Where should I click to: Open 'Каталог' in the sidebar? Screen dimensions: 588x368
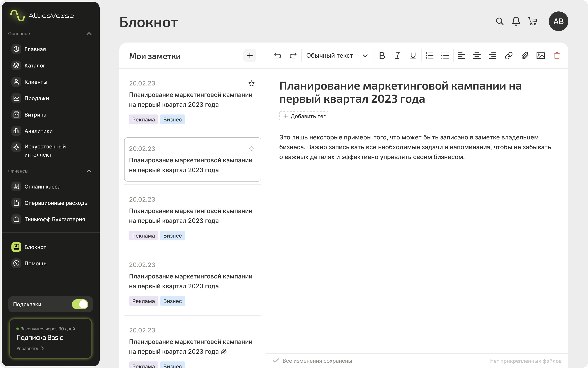coord(51,65)
